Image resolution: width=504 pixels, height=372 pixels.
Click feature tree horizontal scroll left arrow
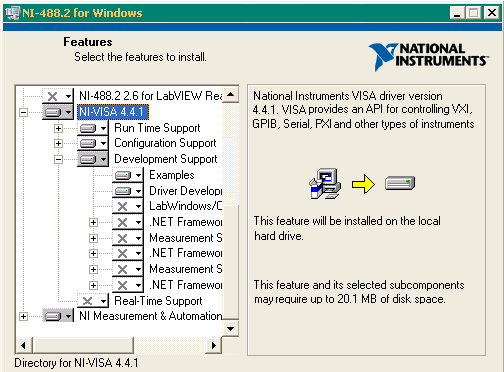pyautogui.click(x=23, y=345)
